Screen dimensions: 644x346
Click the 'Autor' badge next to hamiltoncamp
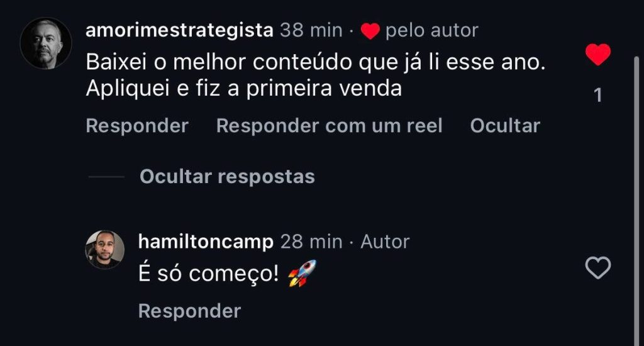coord(385,242)
